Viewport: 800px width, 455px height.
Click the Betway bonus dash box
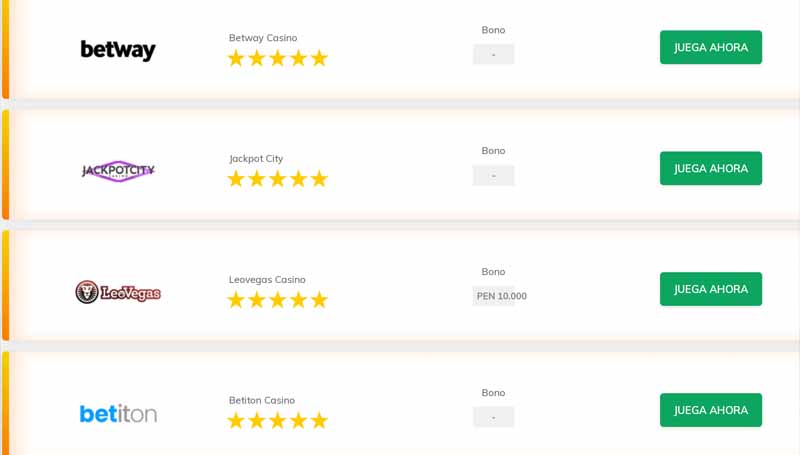coord(493,55)
